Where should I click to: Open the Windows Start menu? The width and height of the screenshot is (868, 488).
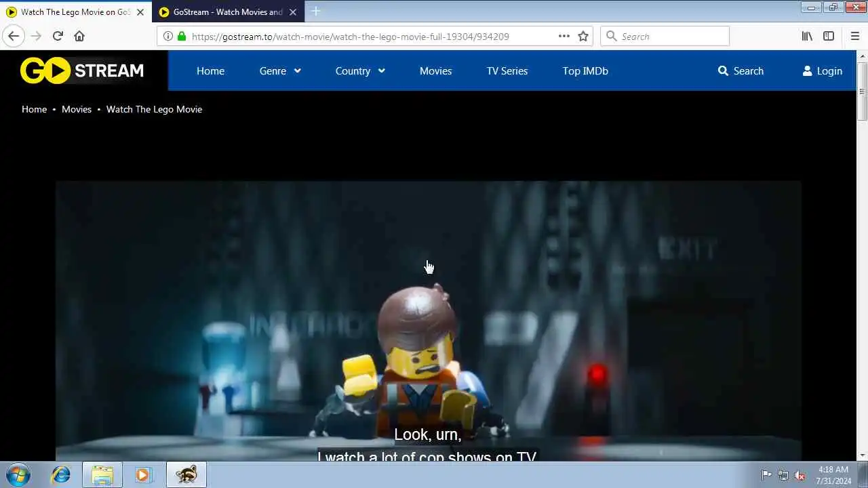click(18, 474)
